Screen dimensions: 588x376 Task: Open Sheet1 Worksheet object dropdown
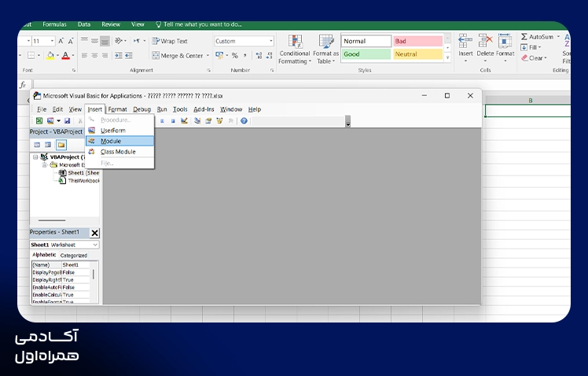(x=95, y=245)
